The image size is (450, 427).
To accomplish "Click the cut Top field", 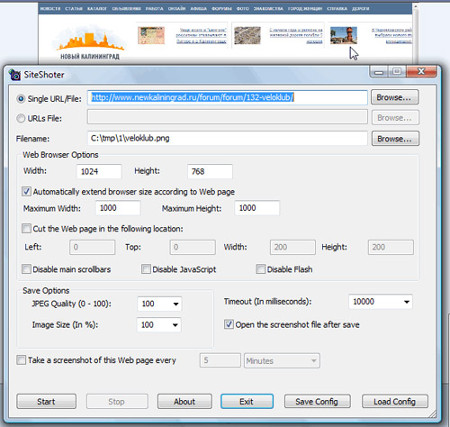I will click(x=193, y=247).
